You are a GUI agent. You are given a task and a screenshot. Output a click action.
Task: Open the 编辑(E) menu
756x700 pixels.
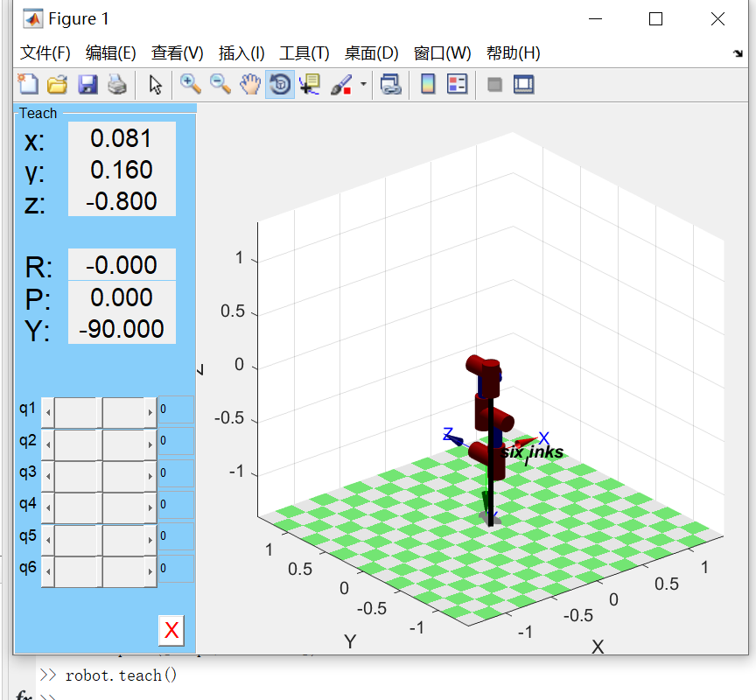coord(111,52)
